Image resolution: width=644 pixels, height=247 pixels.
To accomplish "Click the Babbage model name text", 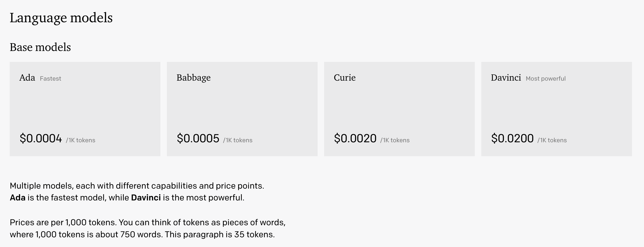I will (x=194, y=78).
